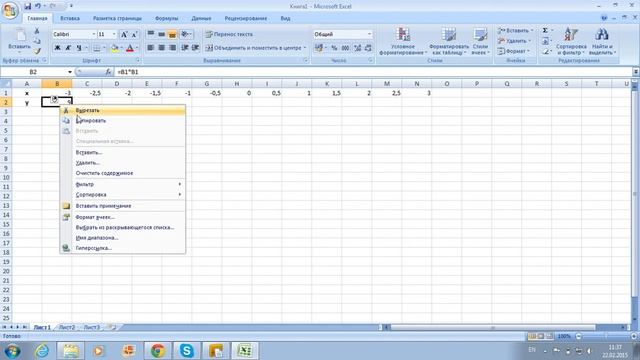Open the borders button in Font group
This screenshot has width=640, height=360.
pos(97,48)
